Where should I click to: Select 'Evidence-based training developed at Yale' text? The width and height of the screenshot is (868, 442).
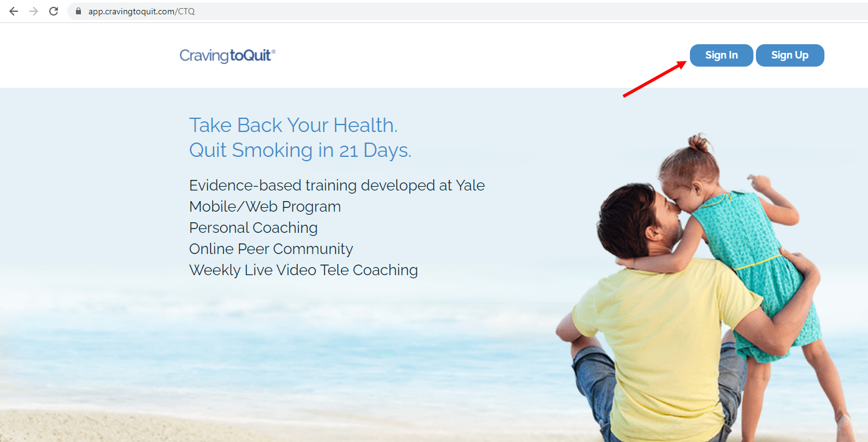click(x=337, y=186)
